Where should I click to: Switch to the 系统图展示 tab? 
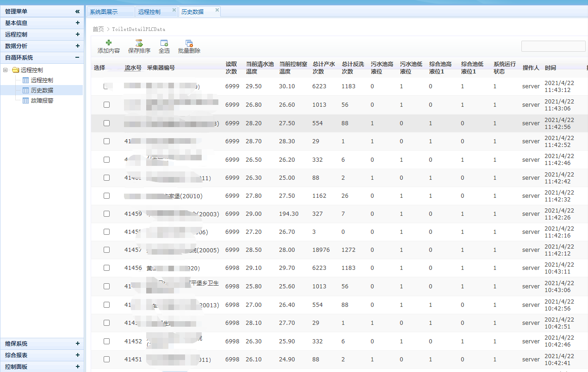pos(104,12)
